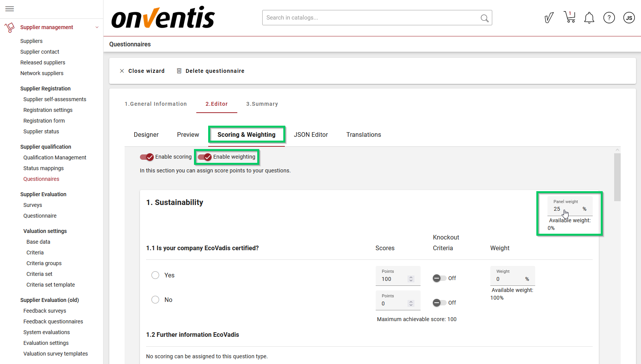641x364 pixels.
Task: Disable the Enable scoring toggle
Action: click(x=147, y=157)
